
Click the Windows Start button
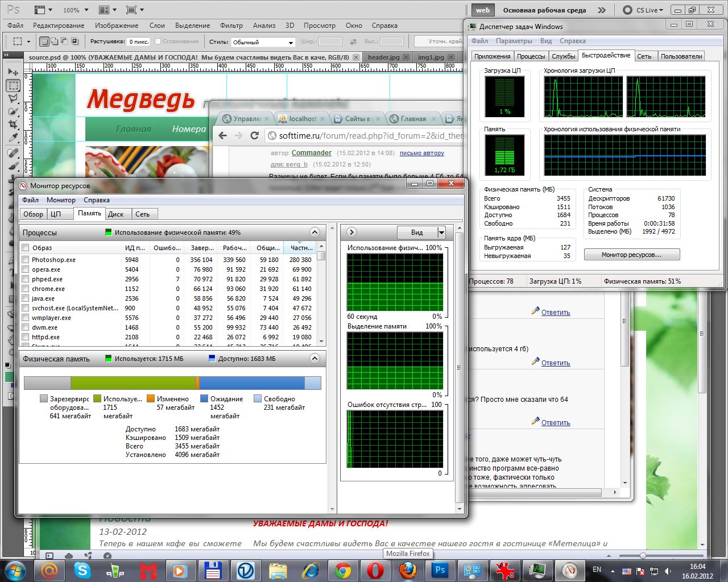[x=15, y=570]
